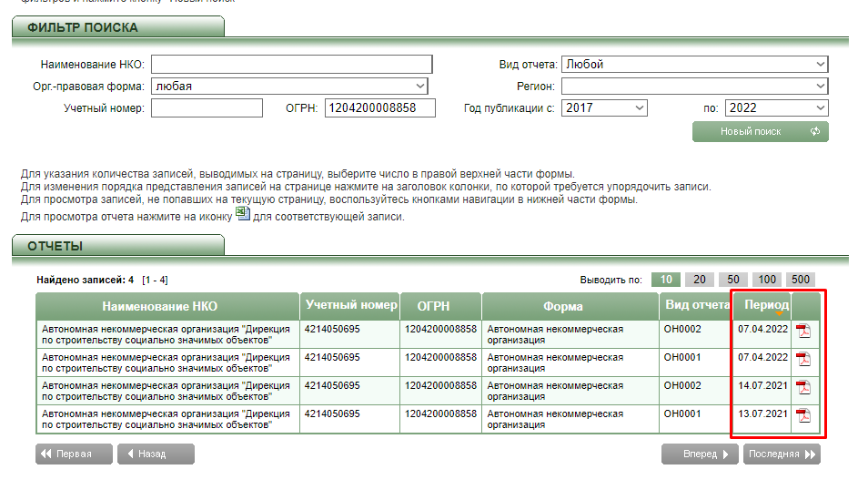Show 50 records per page

[733, 280]
